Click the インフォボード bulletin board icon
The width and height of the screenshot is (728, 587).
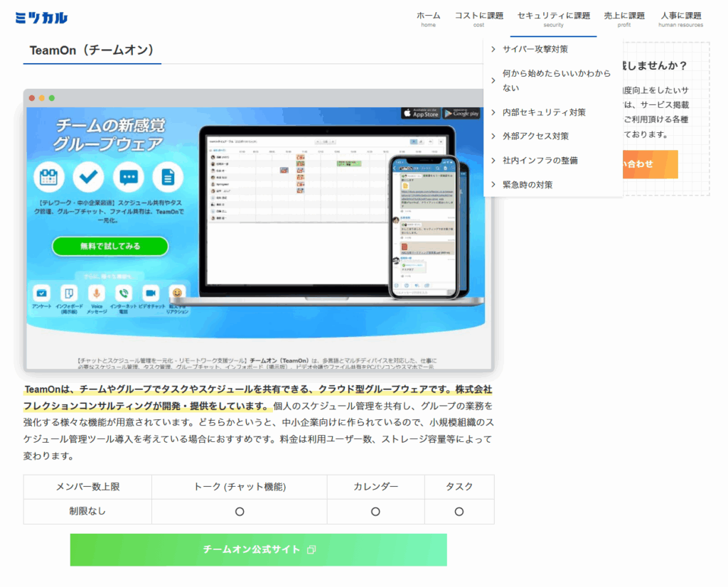coord(69,293)
